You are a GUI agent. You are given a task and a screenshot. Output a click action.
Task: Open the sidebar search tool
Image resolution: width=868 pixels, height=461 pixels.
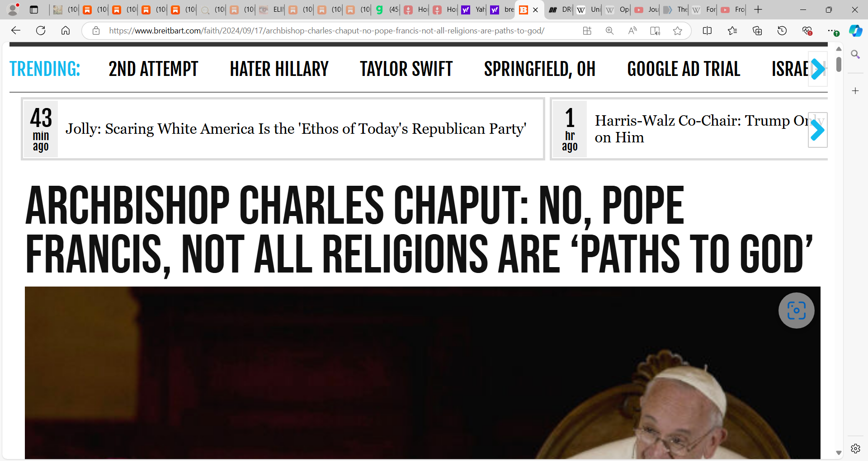coord(855,55)
